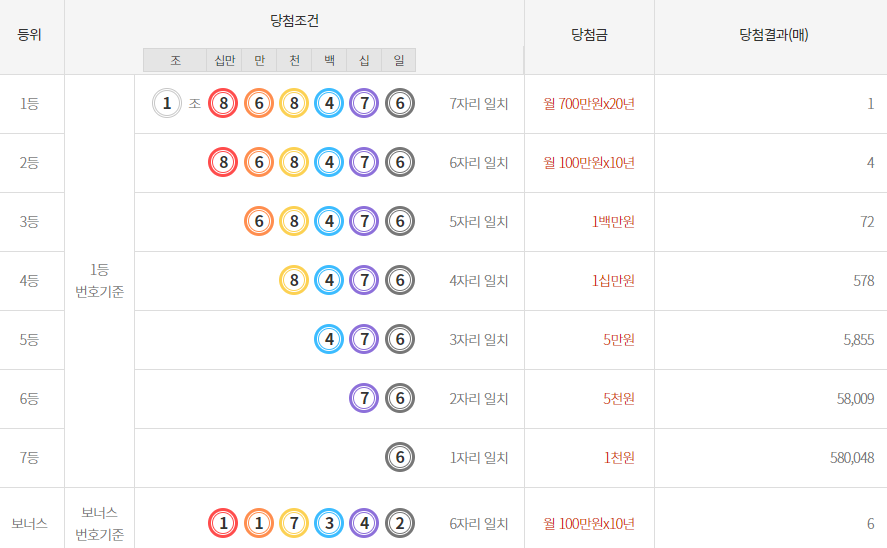Click the result count 58,009
The image size is (887, 548).
[855, 399]
